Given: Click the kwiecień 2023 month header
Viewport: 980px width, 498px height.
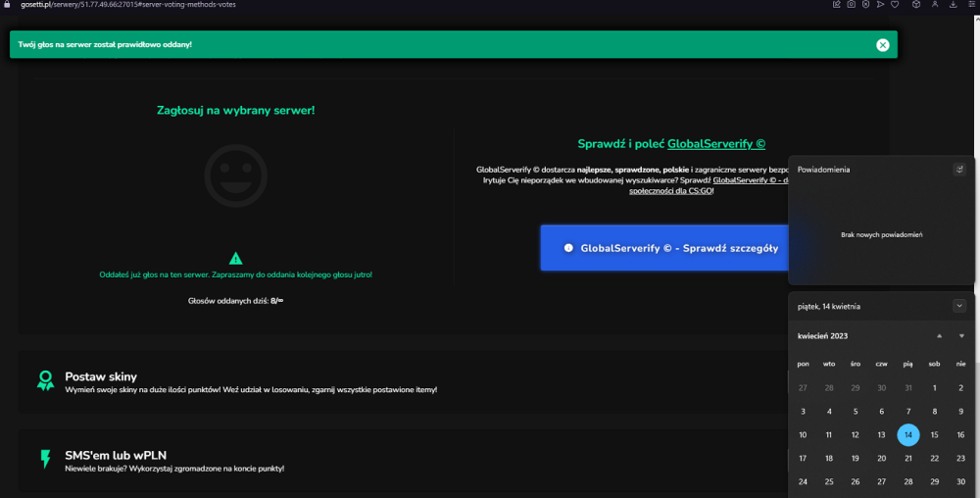Looking at the screenshot, I should (x=822, y=336).
